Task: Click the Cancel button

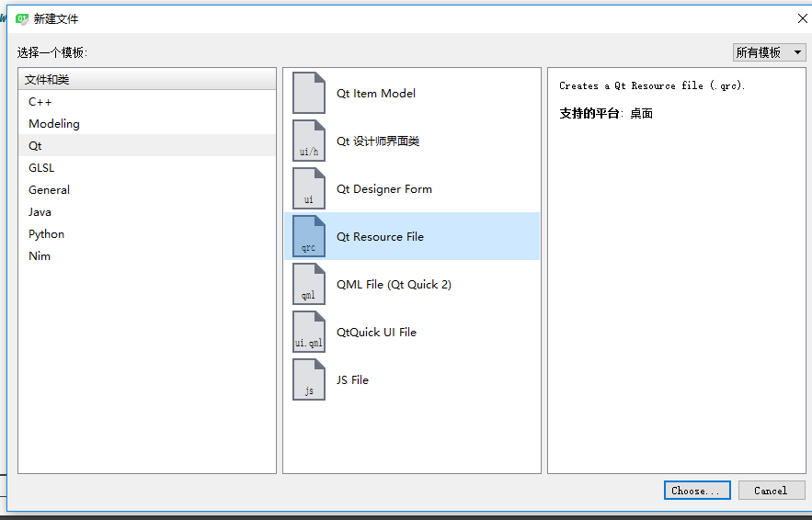Action: (772, 491)
